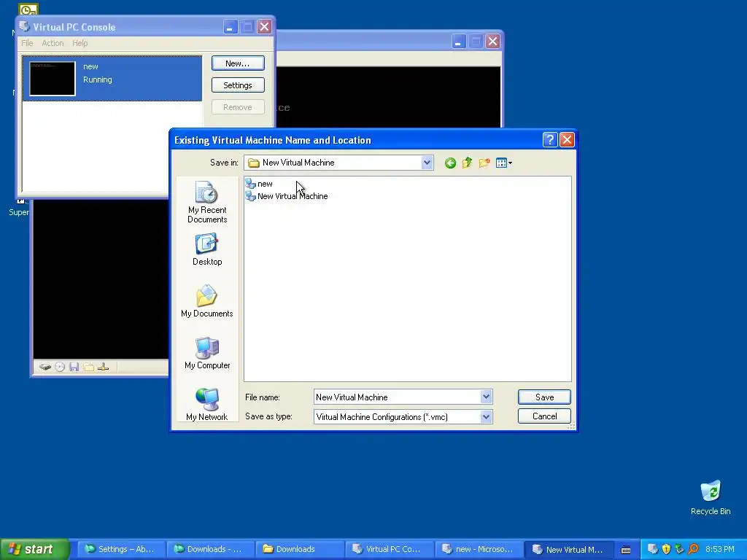Viewport: 747px width, 560px height.
Task: Click the 'Running' status text in console list
Action: (x=98, y=79)
